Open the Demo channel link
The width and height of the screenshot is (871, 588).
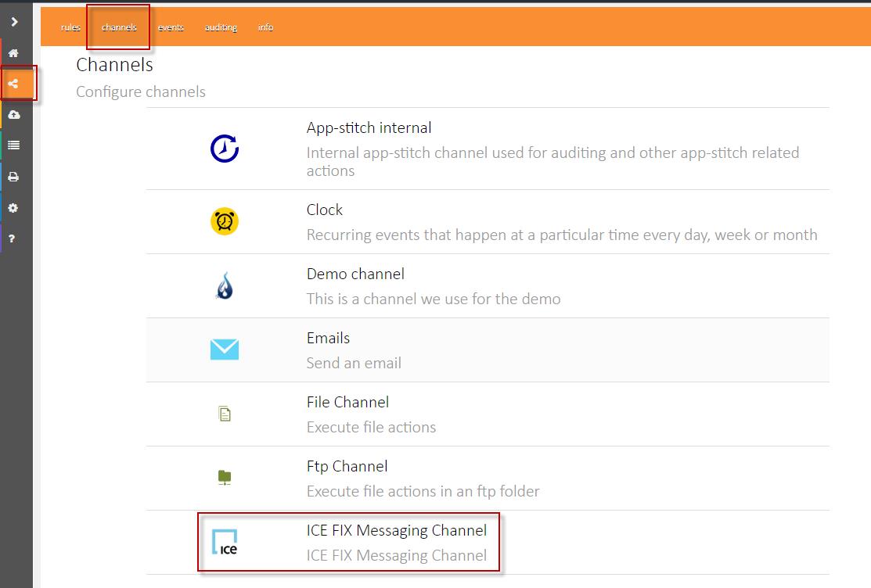tap(355, 274)
